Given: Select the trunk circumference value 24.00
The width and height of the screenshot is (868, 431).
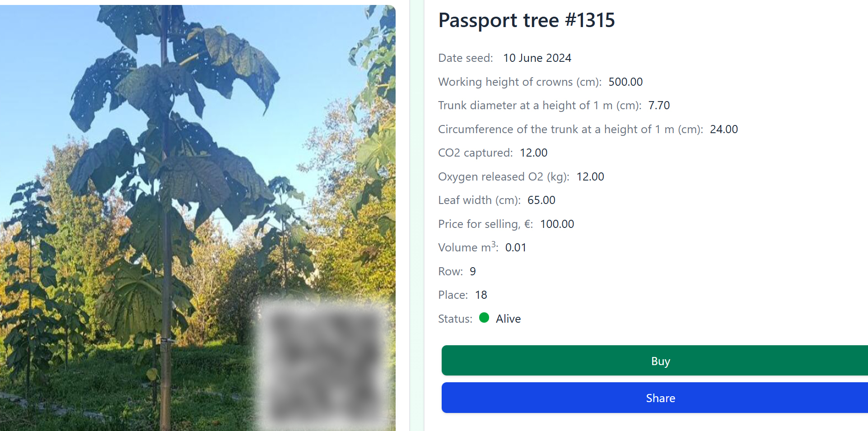Looking at the screenshot, I should point(723,130).
